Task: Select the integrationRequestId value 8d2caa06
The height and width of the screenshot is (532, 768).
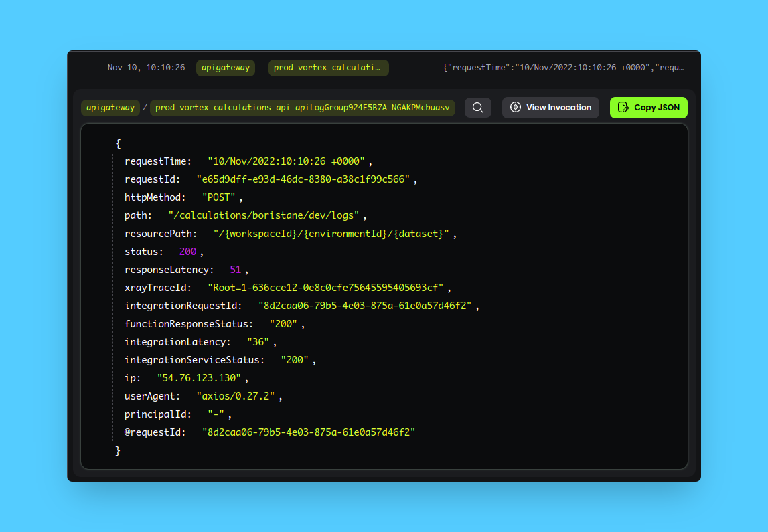Action: tap(365, 306)
